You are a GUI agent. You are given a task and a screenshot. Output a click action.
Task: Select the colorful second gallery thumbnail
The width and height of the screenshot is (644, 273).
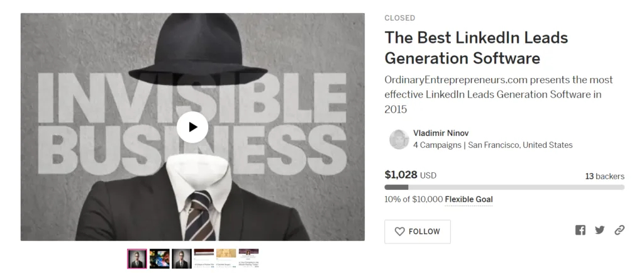coord(159,259)
